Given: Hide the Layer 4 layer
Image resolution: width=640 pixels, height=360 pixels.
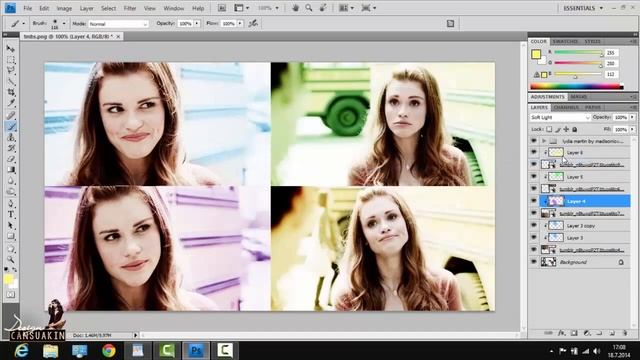Looking at the screenshot, I should (x=533, y=201).
